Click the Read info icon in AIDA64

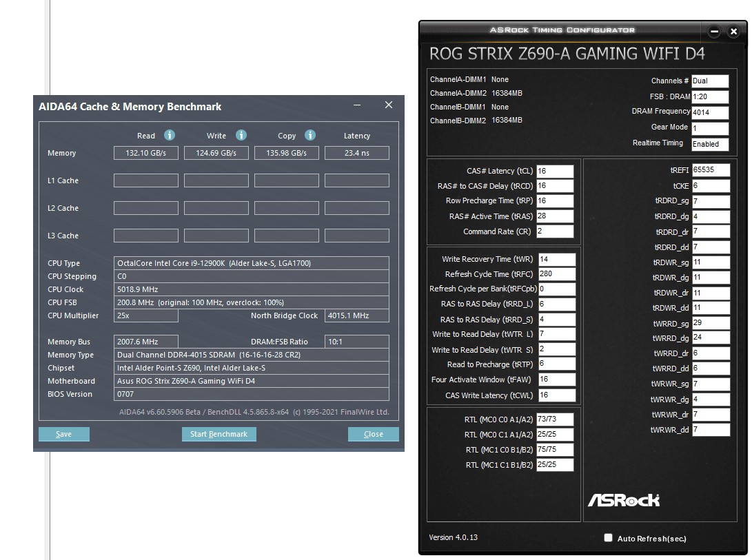point(170,135)
